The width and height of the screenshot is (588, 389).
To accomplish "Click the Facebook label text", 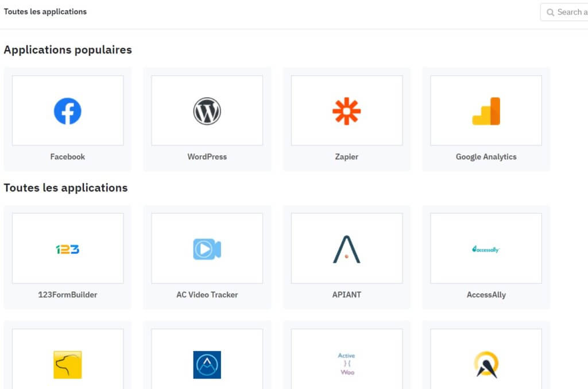I will tap(68, 157).
